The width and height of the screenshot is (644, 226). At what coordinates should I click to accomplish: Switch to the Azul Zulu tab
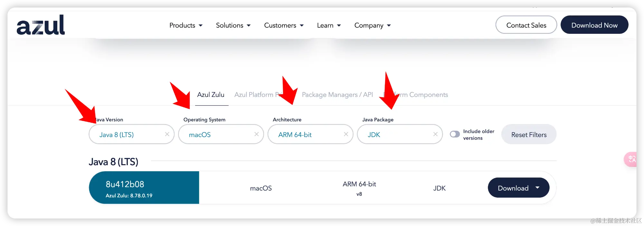(x=211, y=95)
